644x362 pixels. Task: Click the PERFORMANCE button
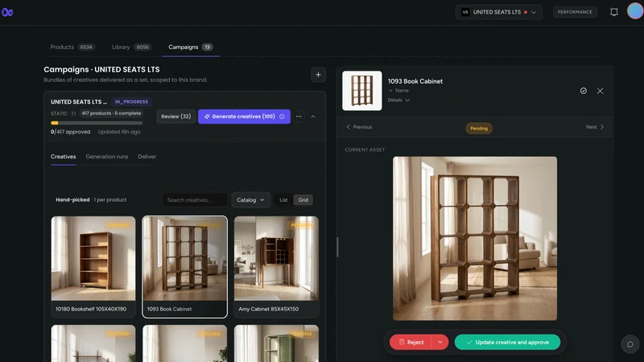coord(575,12)
